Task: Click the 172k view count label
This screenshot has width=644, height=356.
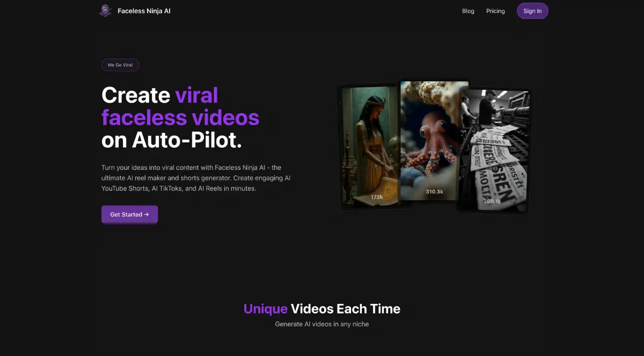Action: pyautogui.click(x=377, y=197)
